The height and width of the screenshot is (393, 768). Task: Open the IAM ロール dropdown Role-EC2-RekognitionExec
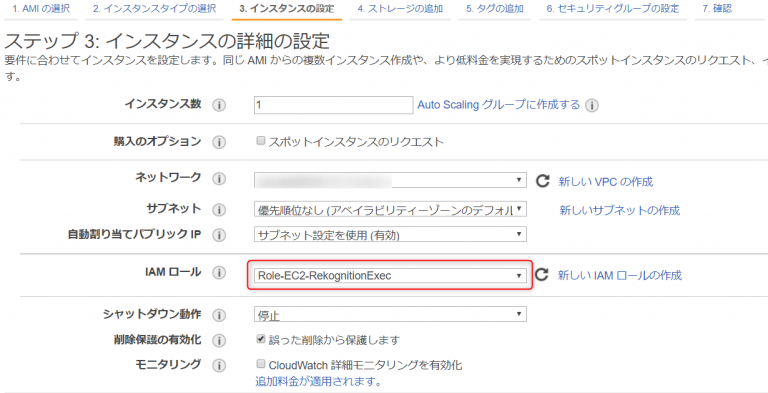[390, 275]
